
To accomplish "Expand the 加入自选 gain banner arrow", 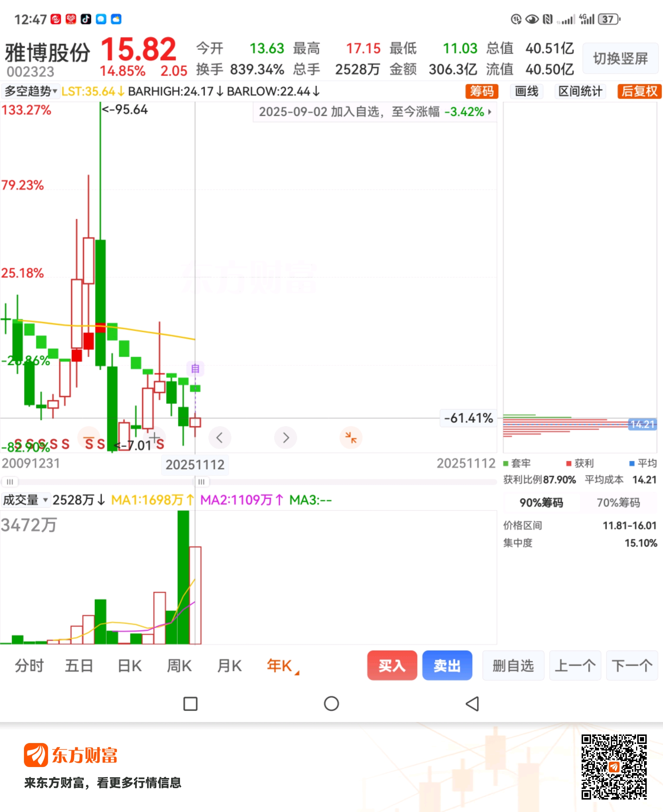I will pyautogui.click(x=490, y=112).
